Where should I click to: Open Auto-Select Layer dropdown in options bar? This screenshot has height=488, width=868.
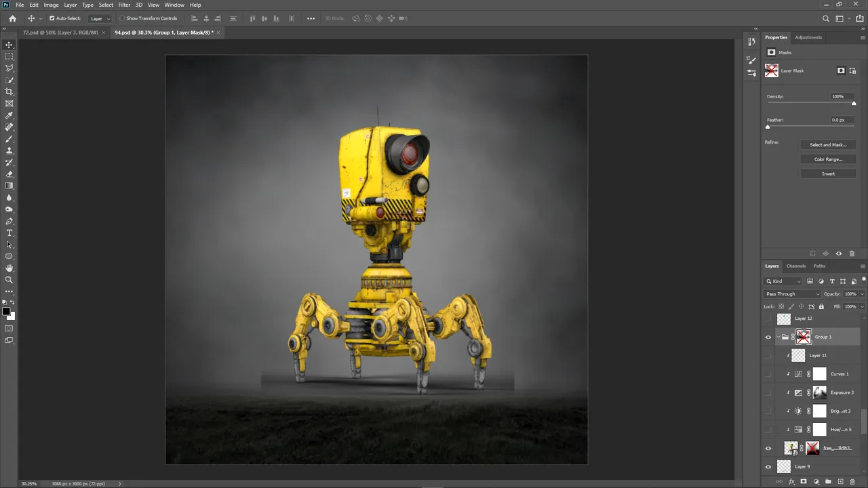100,18
